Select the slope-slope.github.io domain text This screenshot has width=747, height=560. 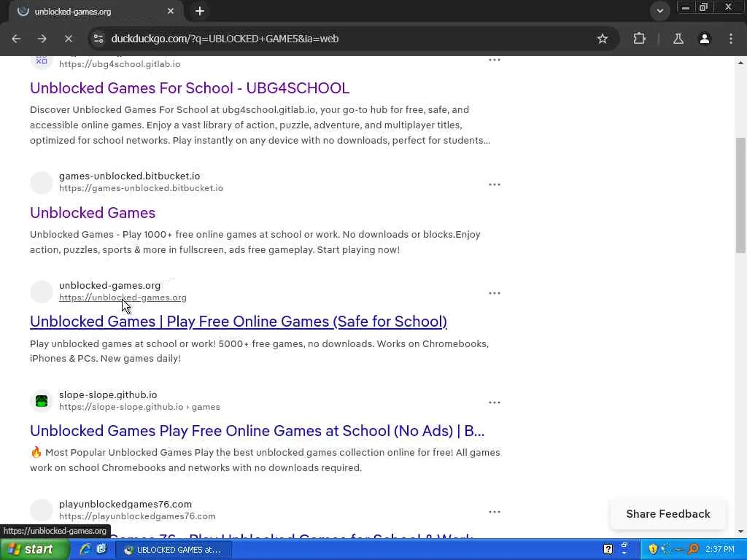point(108,394)
